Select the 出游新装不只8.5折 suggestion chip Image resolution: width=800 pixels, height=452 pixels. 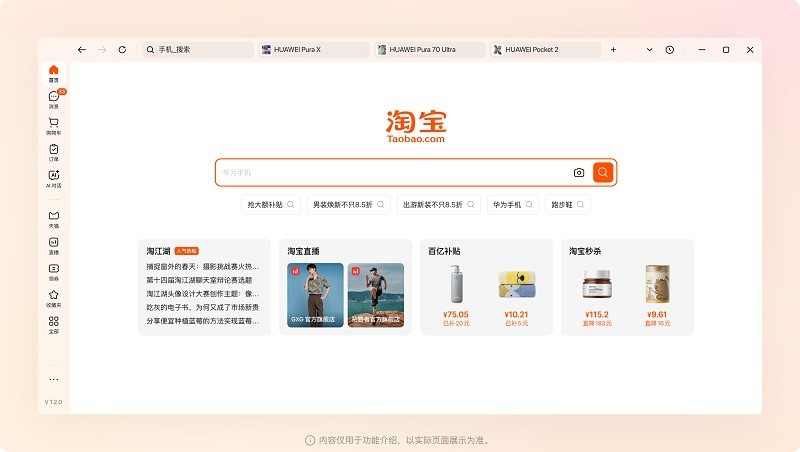(x=439, y=205)
